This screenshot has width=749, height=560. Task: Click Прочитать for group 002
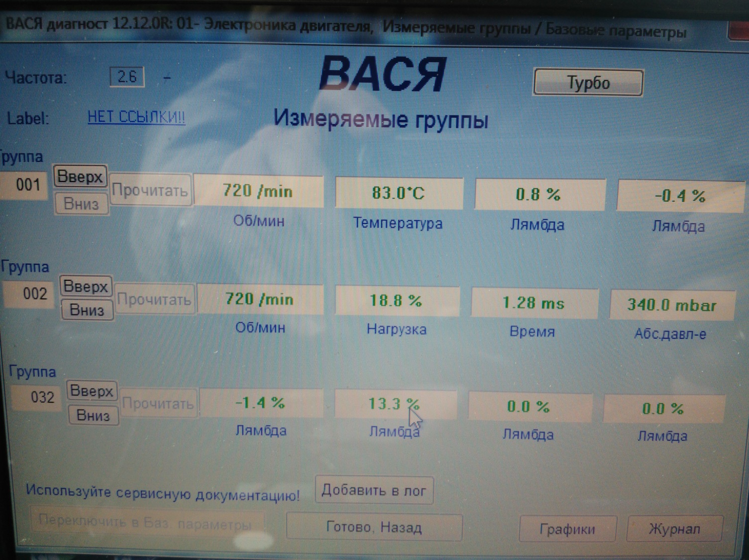[x=154, y=299]
